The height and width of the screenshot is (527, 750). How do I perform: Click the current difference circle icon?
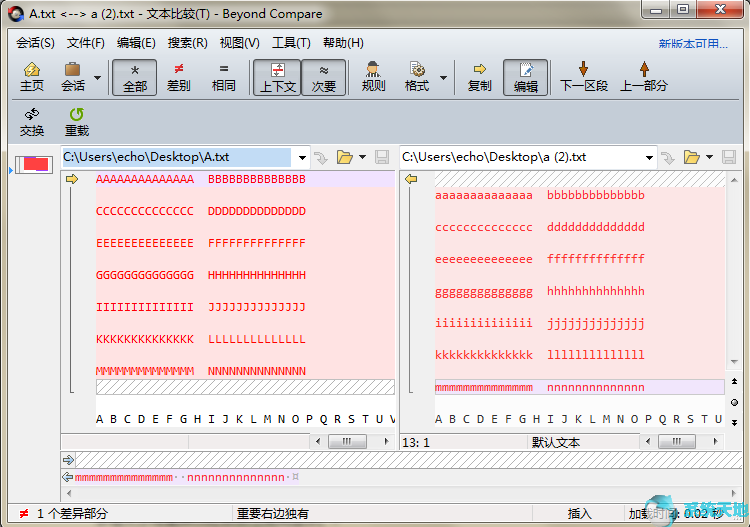click(734, 402)
